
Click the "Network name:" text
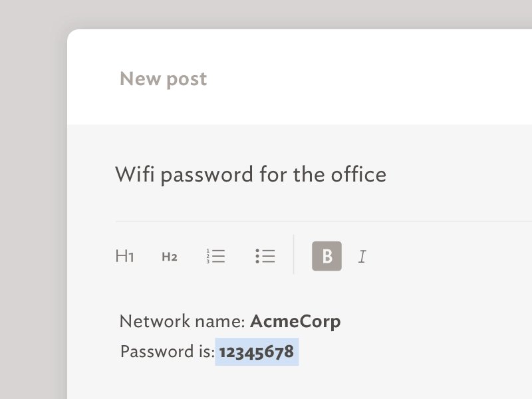[182, 322]
